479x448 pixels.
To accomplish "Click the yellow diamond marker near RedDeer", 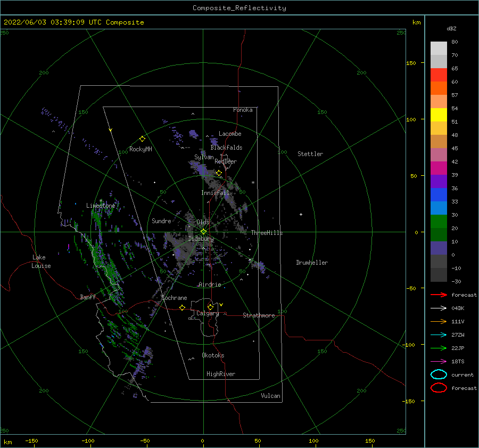I will (x=219, y=173).
